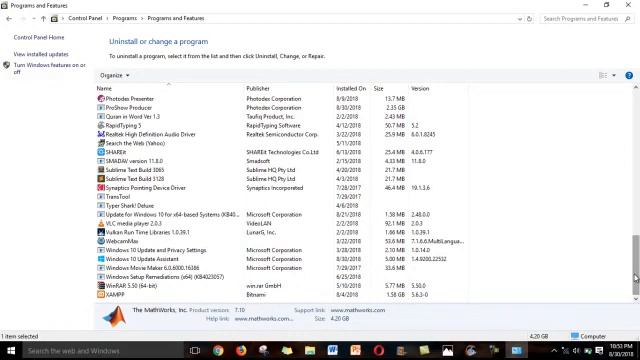Open the help question mark icon
640x360 pixels.
pyautogui.click(x=629, y=76)
